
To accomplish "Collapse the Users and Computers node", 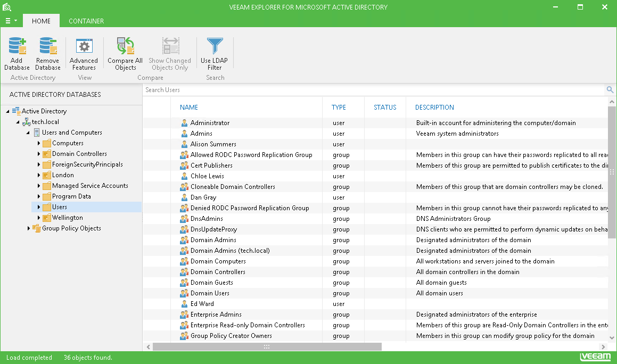I will [28, 133].
